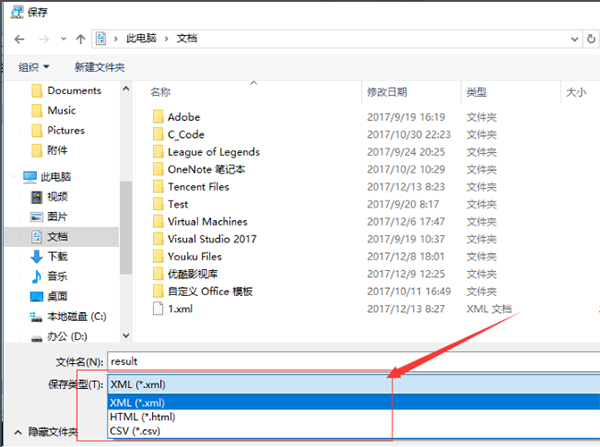The image size is (600, 447).
Task: Refresh the current folder view
Action: [x=591, y=39]
